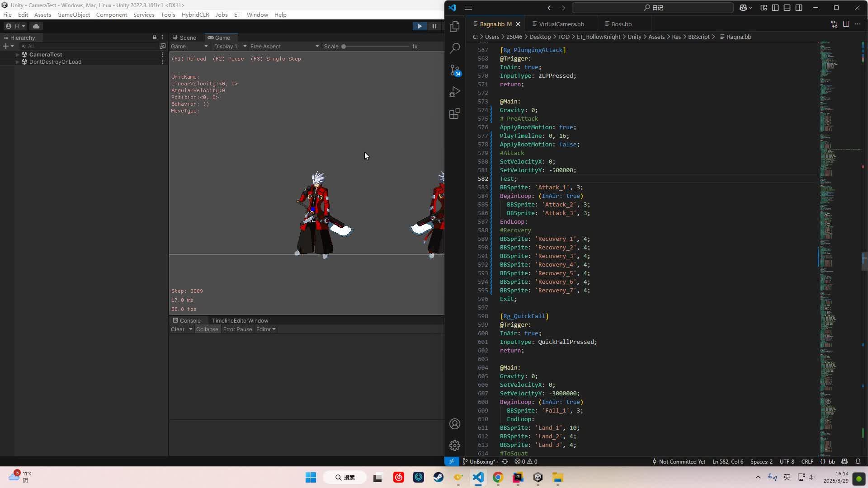Click Ln 582, Col 6 in status bar
This screenshot has height=488, width=868.
(728, 462)
